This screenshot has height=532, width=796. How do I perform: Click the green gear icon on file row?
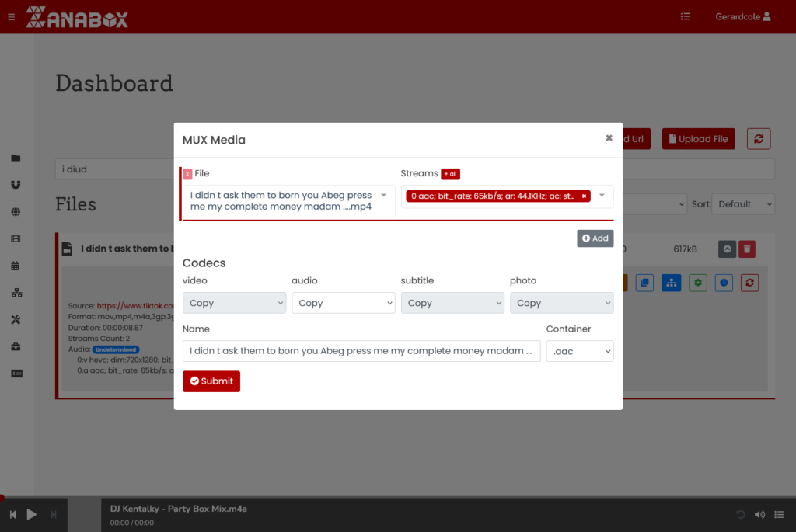(x=697, y=283)
